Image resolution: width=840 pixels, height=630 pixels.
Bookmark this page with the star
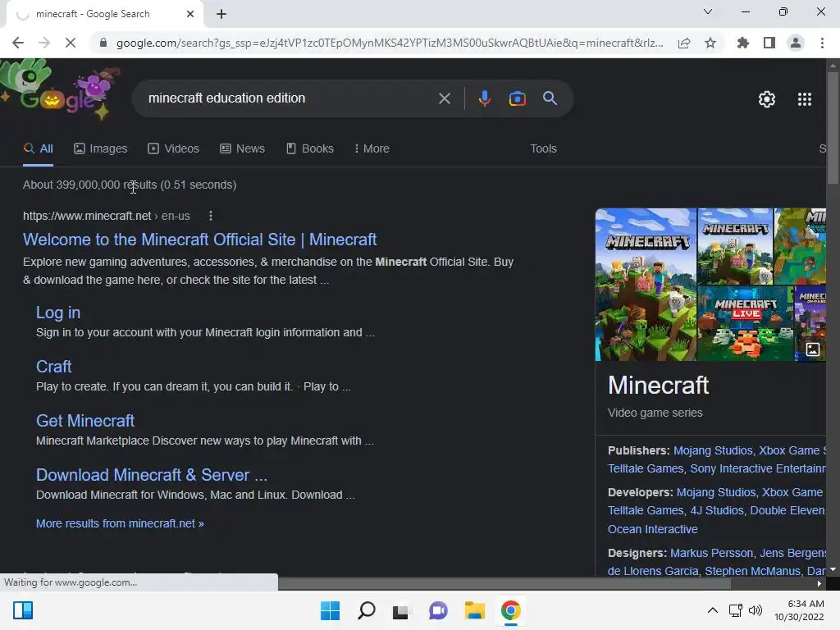coord(710,43)
